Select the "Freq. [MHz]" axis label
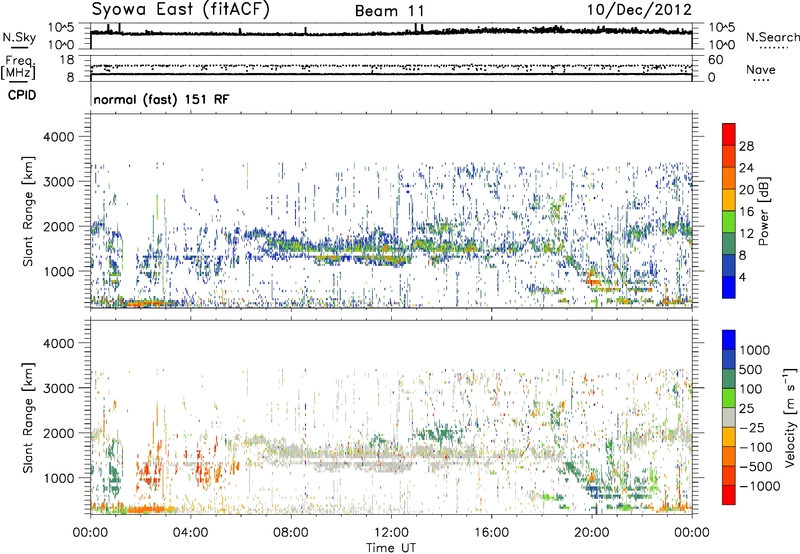The height and width of the screenshot is (554, 800). 18,67
